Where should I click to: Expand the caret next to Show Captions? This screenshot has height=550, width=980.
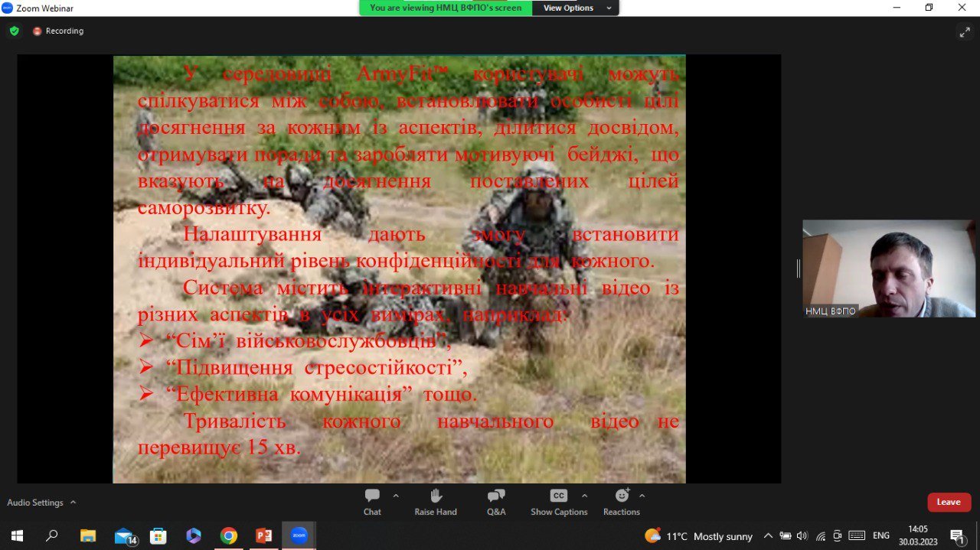point(585,495)
